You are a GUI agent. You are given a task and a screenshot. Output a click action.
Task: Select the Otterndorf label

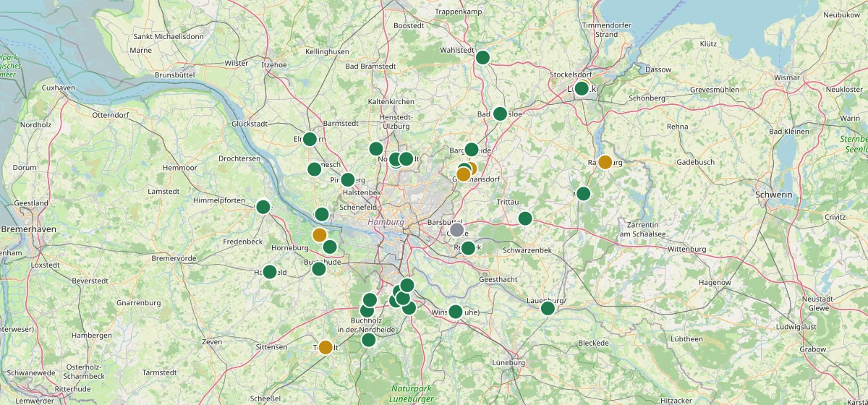pyautogui.click(x=110, y=115)
